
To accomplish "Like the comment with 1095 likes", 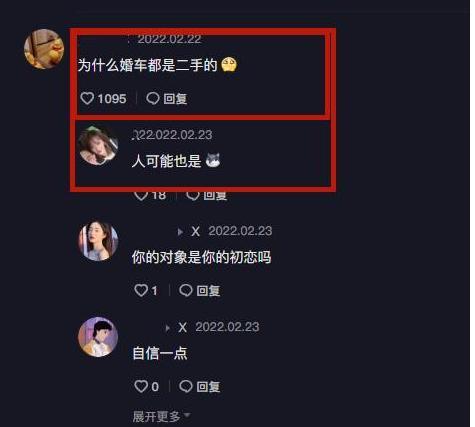I will tap(87, 98).
